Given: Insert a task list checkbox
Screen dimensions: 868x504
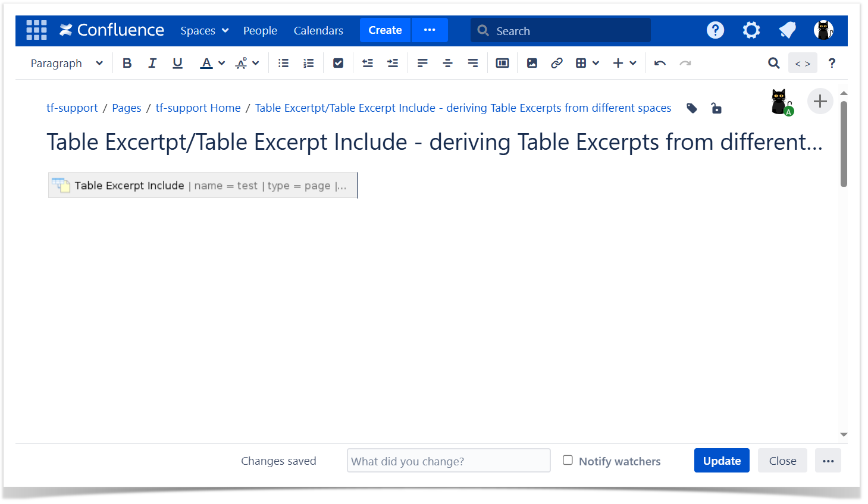Looking at the screenshot, I should click(338, 63).
